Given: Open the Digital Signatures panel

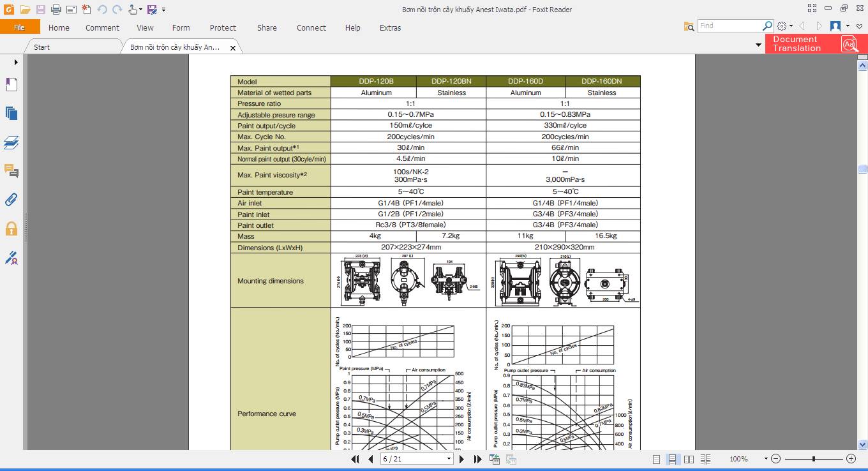Looking at the screenshot, I should tap(11, 257).
